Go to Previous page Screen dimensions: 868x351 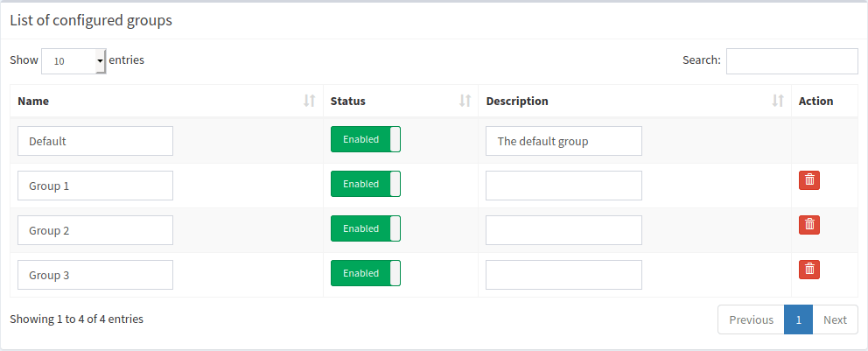tap(752, 319)
